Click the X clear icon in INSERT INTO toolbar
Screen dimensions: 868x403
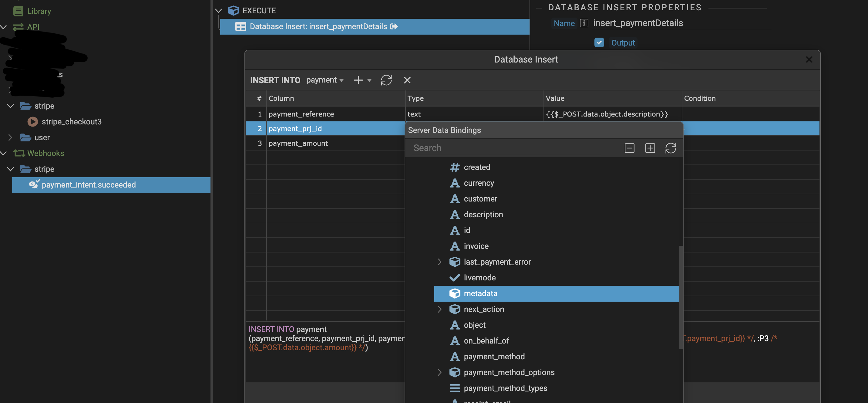pyautogui.click(x=407, y=80)
